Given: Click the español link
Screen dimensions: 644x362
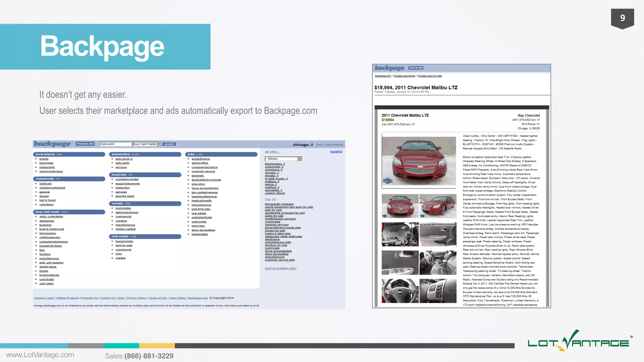Looking at the screenshot, I should pos(336,151).
